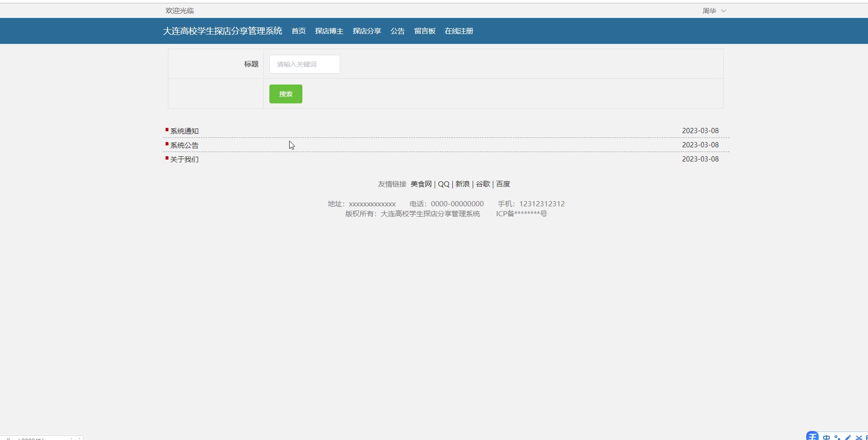Click the 友情链接 label
Screen dimensions: 868x440
[x=392, y=184]
